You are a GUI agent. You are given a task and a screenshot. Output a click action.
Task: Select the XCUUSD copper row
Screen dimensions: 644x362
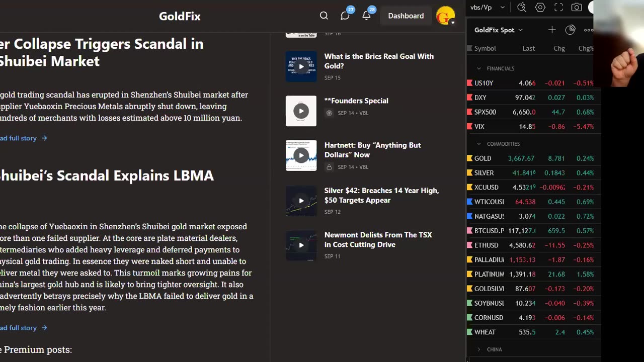[x=533, y=188]
